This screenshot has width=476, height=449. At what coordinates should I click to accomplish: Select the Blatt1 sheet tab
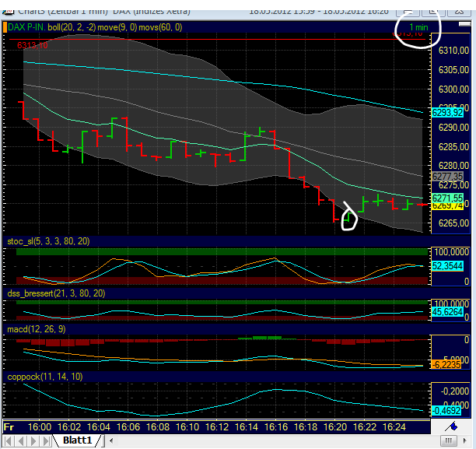(x=77, y=440)
